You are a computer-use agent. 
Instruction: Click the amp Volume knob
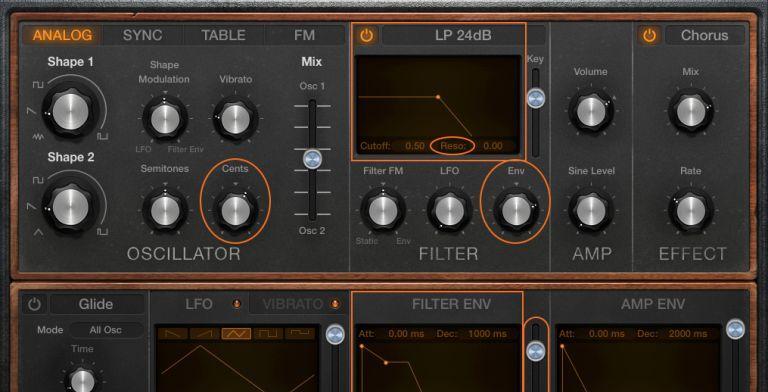[x=591, y=112]
